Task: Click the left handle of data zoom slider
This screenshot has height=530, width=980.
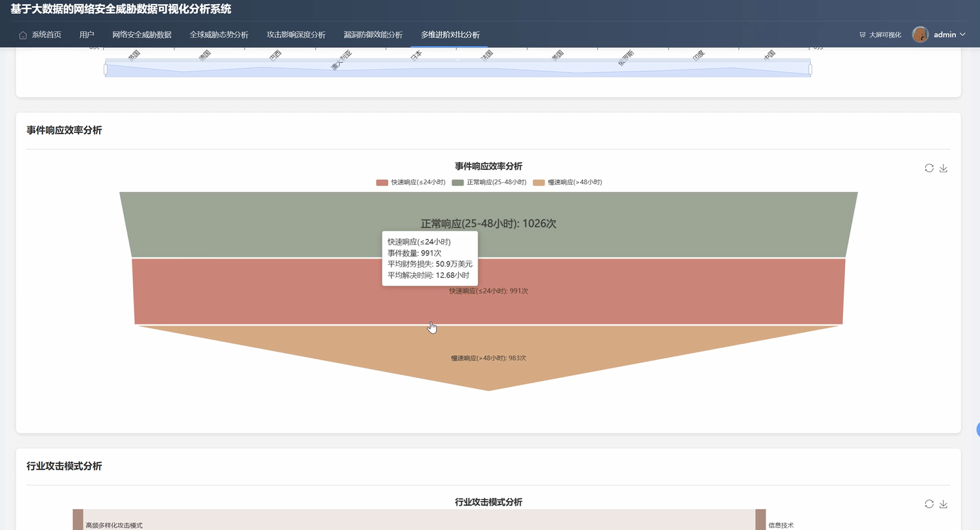Action: click(x=106, y=69)
